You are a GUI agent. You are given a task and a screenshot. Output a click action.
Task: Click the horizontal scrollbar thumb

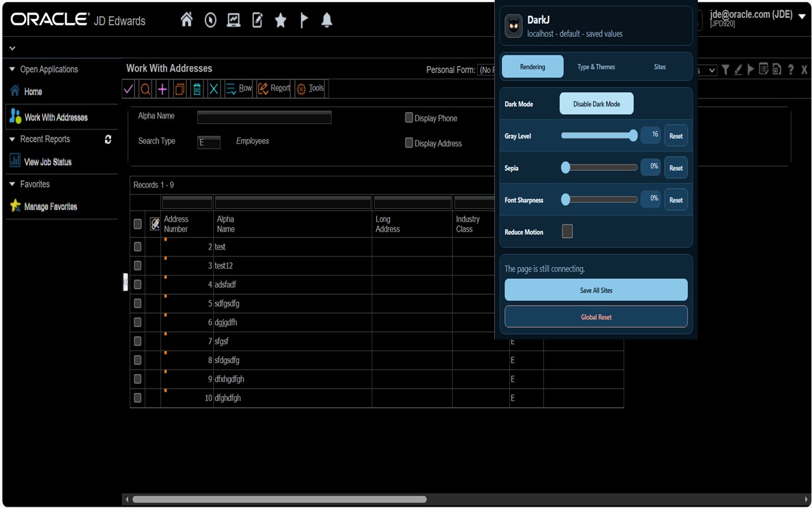pos(279,500)
